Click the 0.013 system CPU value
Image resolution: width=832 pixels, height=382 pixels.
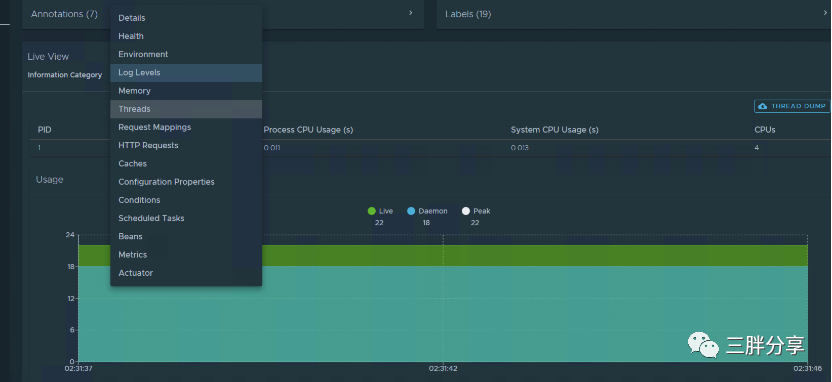coord(519,148)
